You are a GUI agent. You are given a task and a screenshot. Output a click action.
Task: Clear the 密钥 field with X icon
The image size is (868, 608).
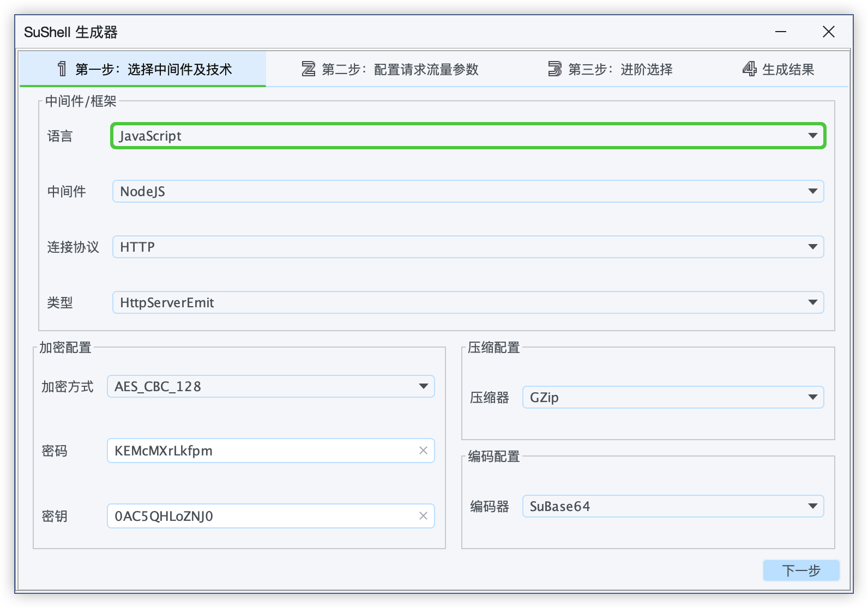click(x=423, y=516)
